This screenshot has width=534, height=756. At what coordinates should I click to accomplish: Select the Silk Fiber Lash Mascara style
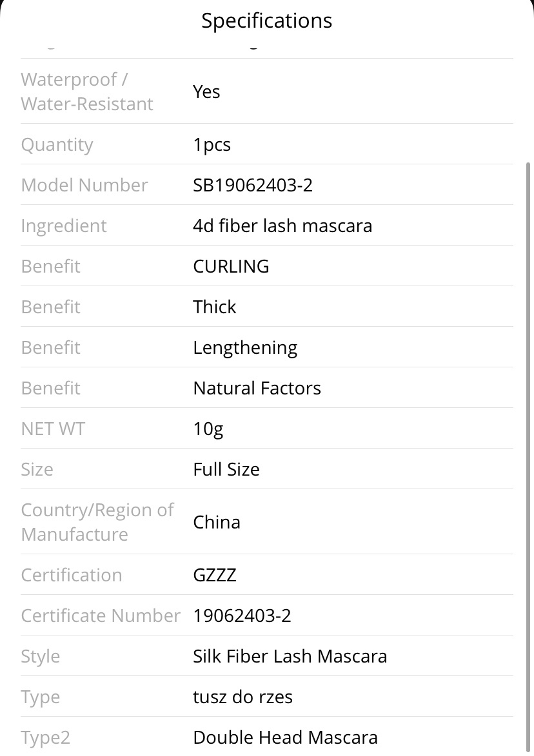coord(290,656)
